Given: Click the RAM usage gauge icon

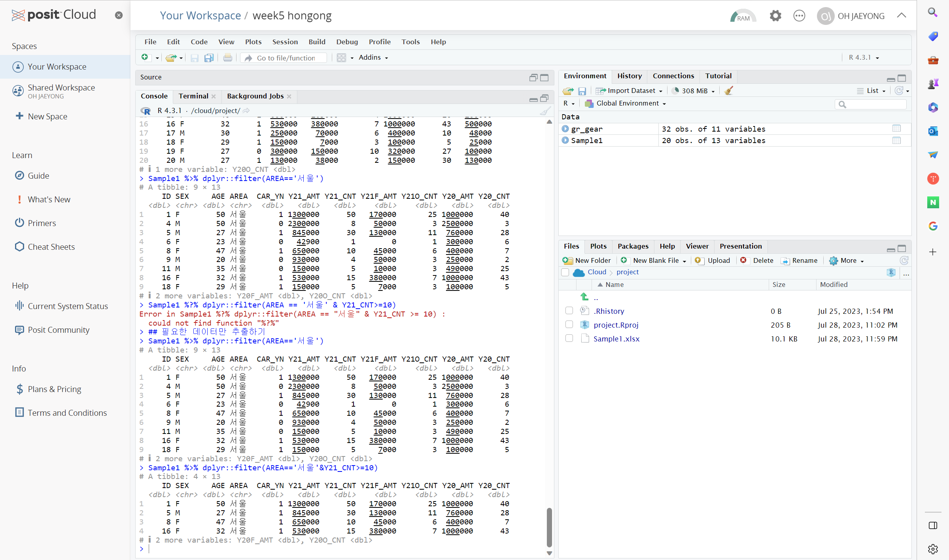Looking at the screenshot, I should tap(743, 16).
